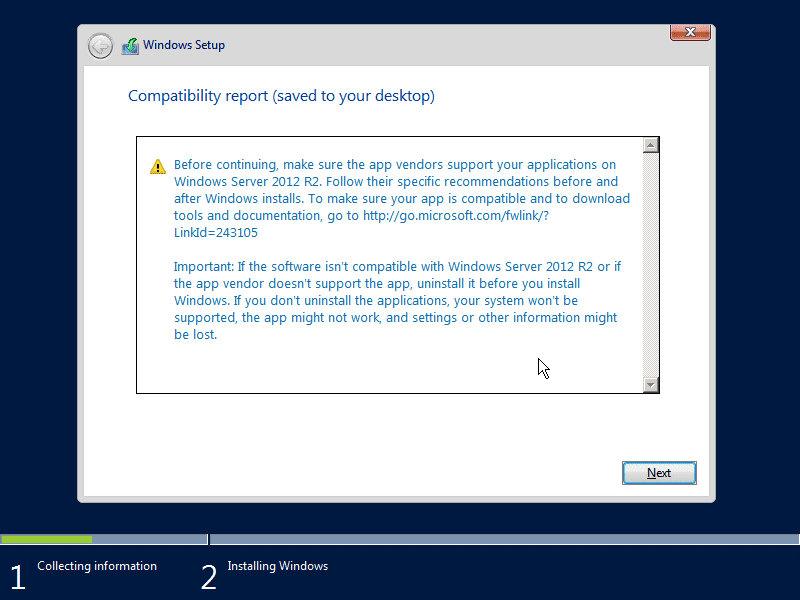The width and height of the screenshot is (800, 600).
Task: Click the disabled back arrow button
Action: pyautogui.click(x=100, y=45)
